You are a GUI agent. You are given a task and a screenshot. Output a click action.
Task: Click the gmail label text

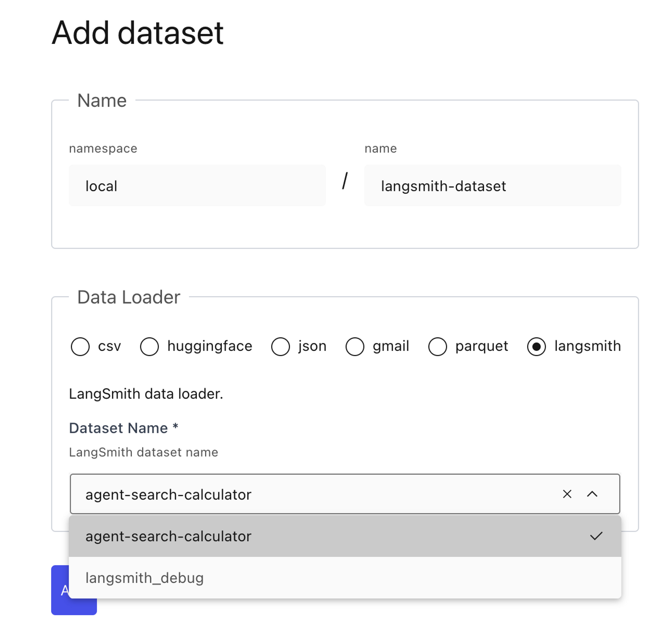(x=390, y=346)
